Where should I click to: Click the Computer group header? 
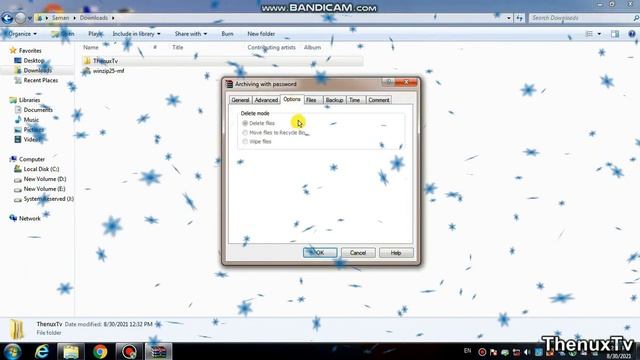pyautogui.click(x=31, y=159)
